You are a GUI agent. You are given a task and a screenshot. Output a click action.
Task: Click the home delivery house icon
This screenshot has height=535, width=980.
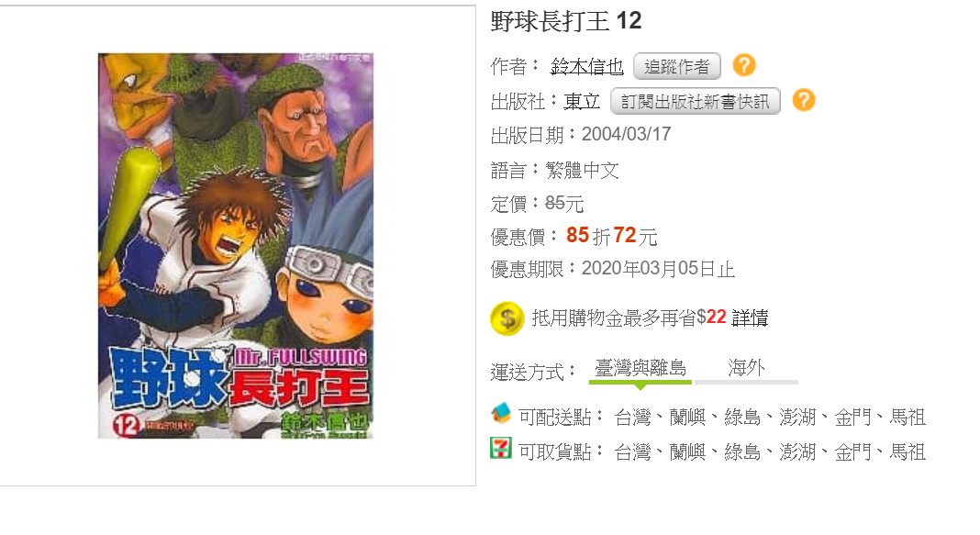coord(501,413)
